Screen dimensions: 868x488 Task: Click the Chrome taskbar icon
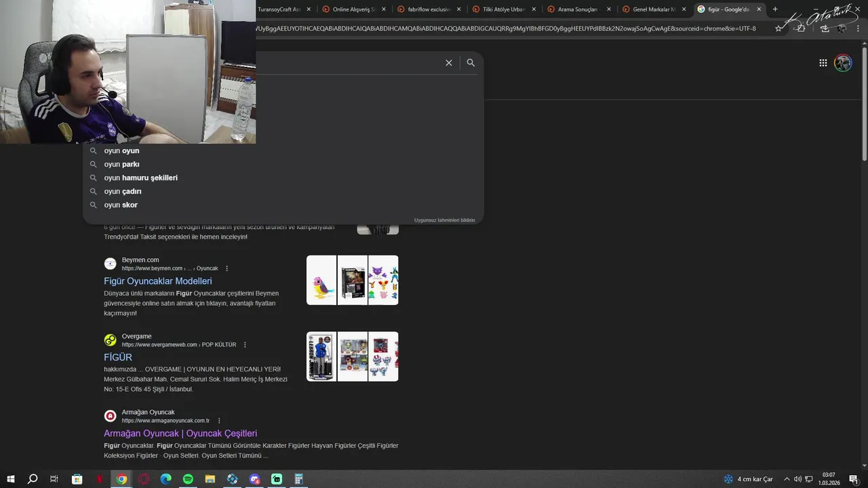pos(121,479)
